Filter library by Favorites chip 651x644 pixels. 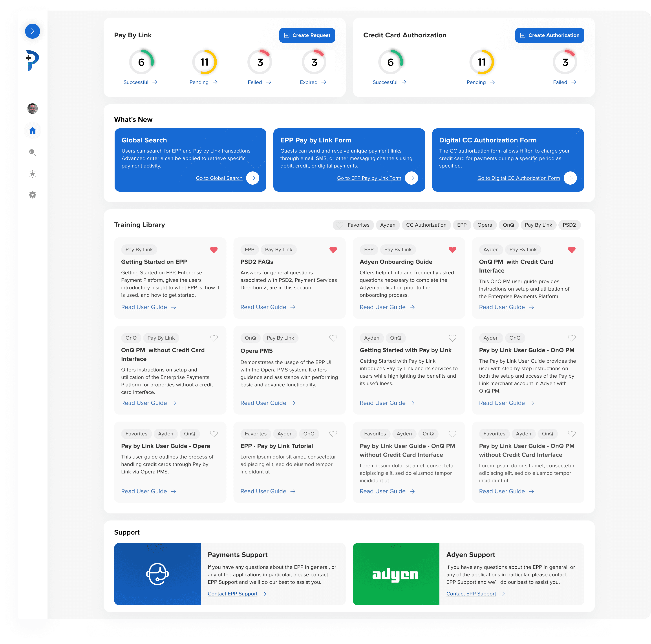(x=353, y=225)
